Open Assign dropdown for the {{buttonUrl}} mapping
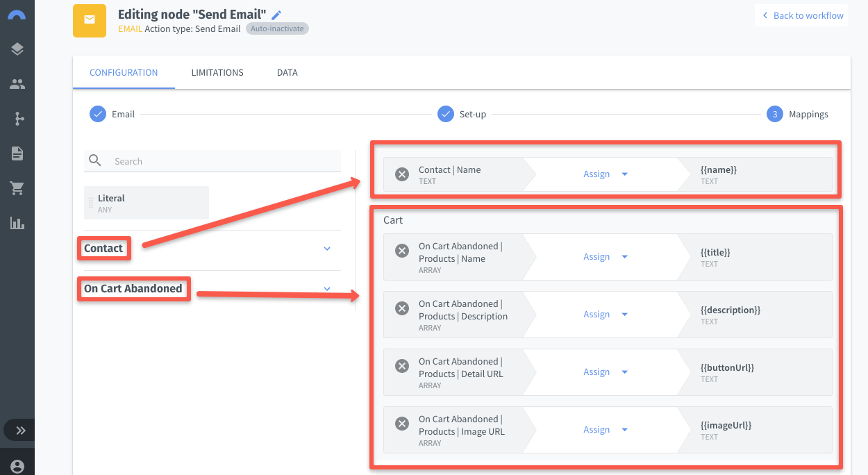The height and width of the screenshot is (475, 868). coord(606,372)
